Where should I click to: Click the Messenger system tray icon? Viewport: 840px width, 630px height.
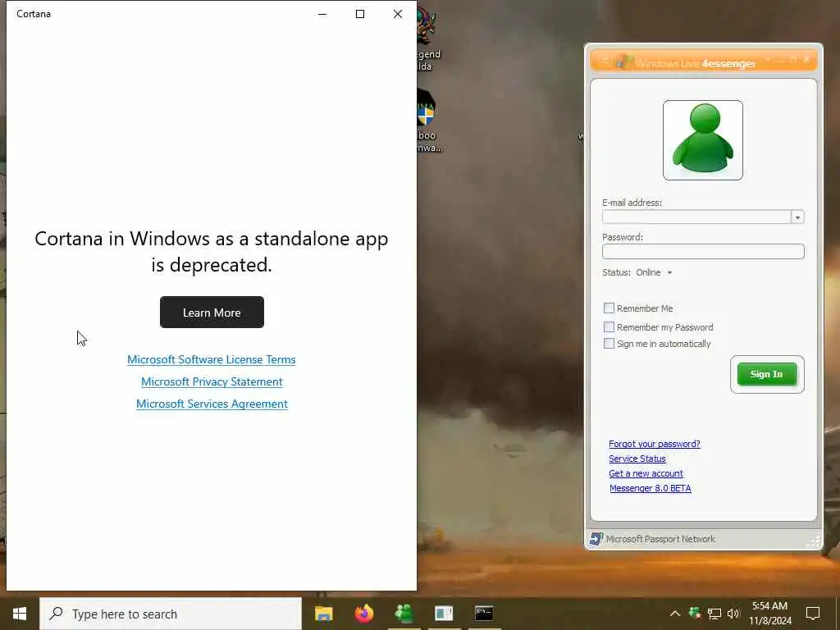(695, 613)
